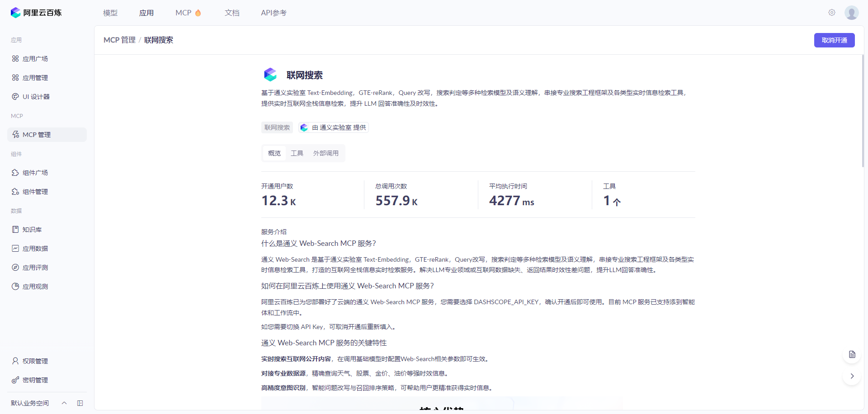Click the 557.9 K 总调用次数 value

(396, 201)
